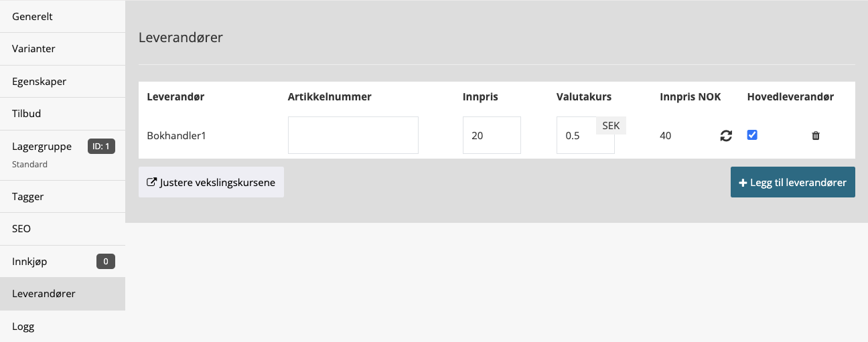Click Justere vekslingskursene button

211,182
